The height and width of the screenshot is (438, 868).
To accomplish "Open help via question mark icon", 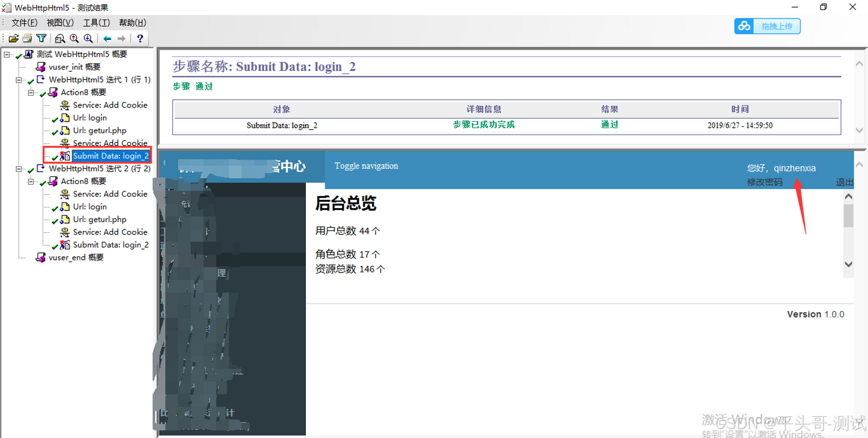I will (x=140, y=39).
